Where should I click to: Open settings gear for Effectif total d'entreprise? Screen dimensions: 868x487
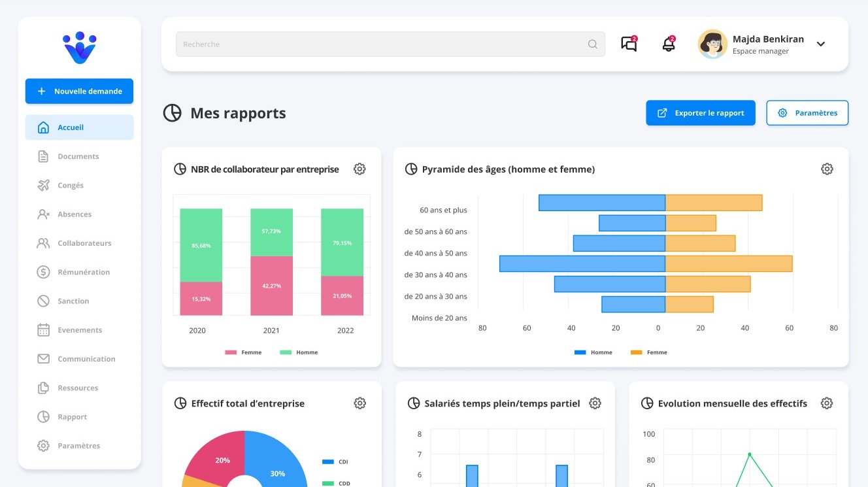(x=359, y=403)
